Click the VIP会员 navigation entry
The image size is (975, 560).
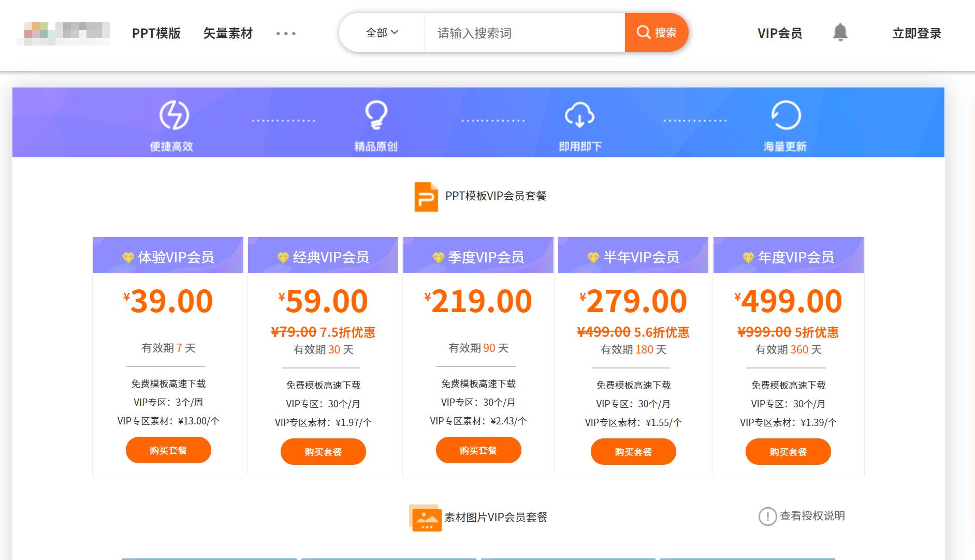coord(780,33)
